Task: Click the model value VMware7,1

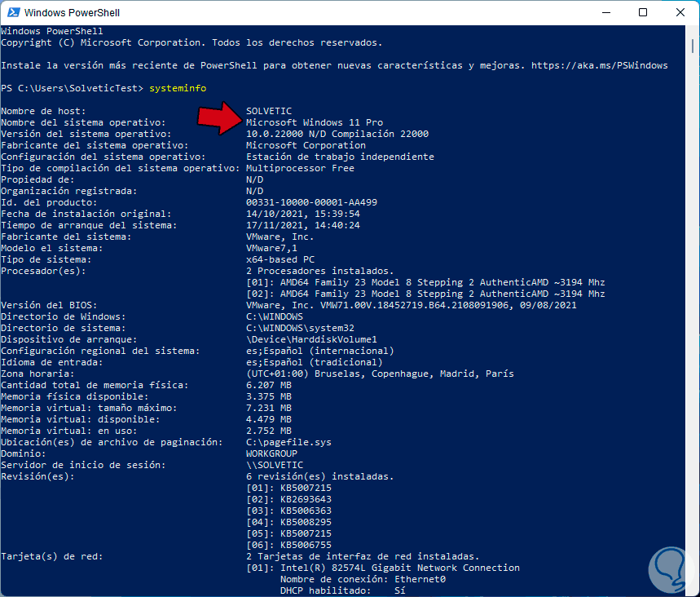Action: (x=271, y=248)
